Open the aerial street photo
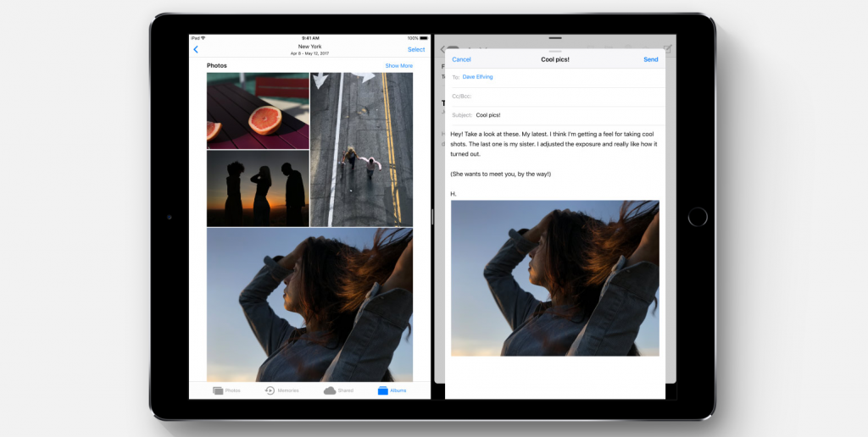Image resolution: width=868 pixels, height=437 pixels. point(361,149)
